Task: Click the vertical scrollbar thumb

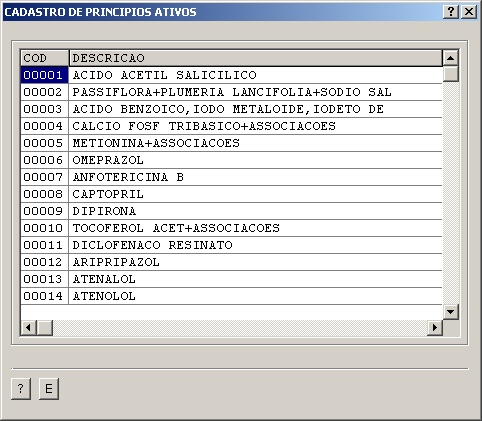Action: coord(451,74)
